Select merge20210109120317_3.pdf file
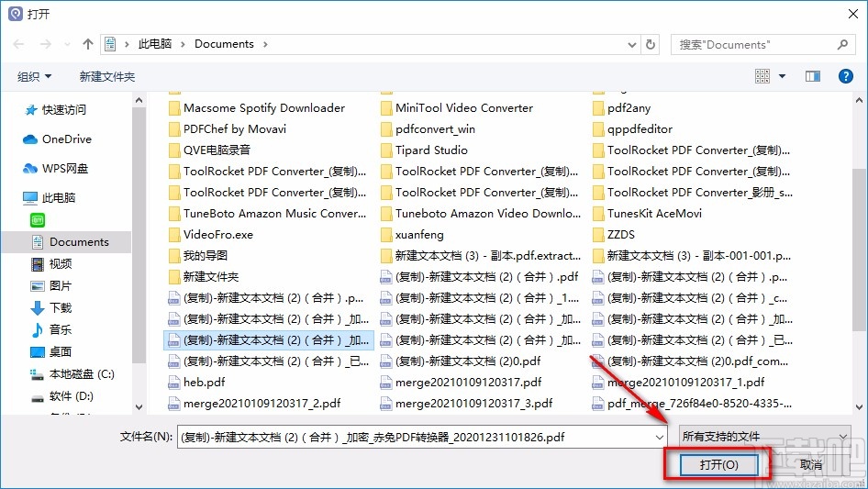868x489 pixels. 467,403
